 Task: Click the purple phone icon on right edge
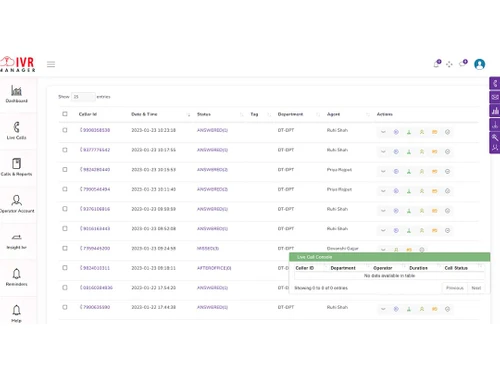(495, 83)
